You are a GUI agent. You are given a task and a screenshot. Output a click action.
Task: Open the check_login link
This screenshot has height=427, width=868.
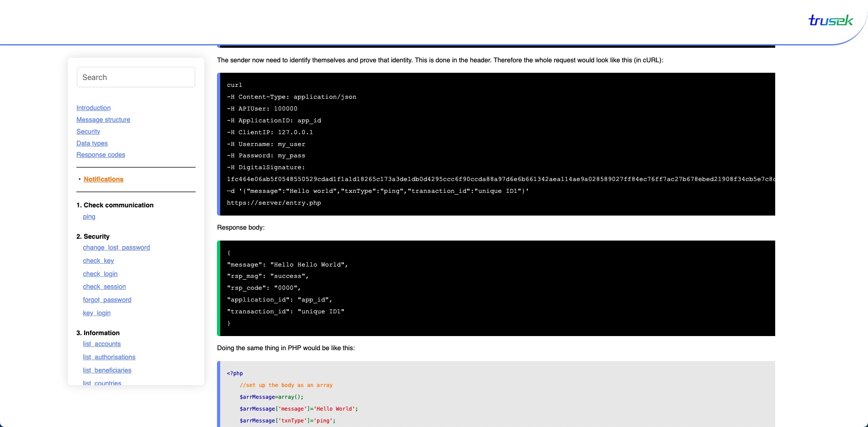[x=100, y=274]
